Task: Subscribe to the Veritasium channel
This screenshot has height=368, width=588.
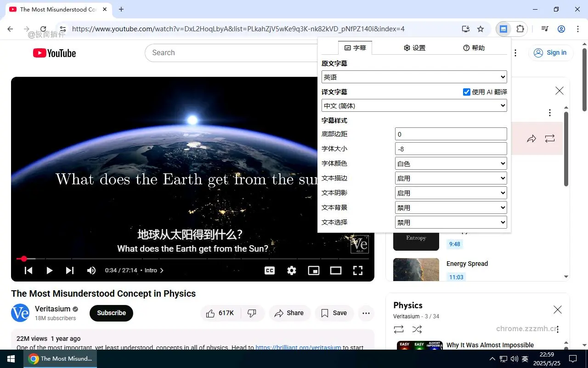Action: point(111,313)
